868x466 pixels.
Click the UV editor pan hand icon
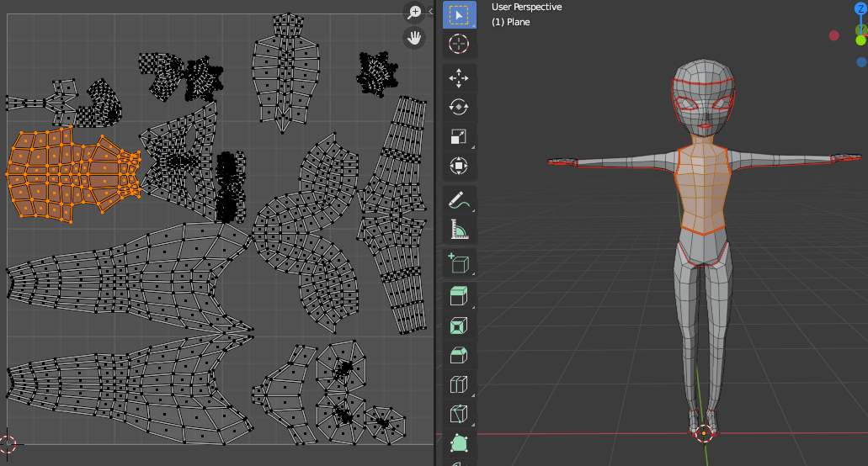414,38
